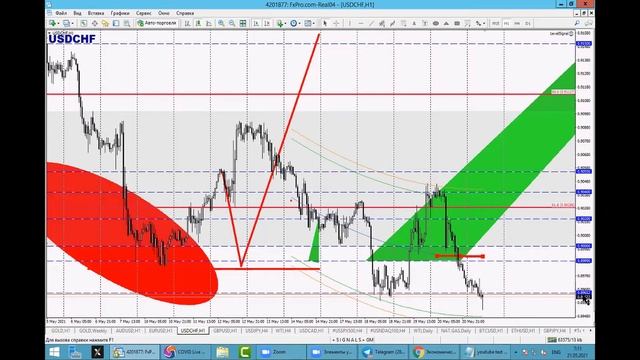This screenshot has height=360, width=640.
Task: Expand the templates dropdown arrow
Action: click(313, 24)
